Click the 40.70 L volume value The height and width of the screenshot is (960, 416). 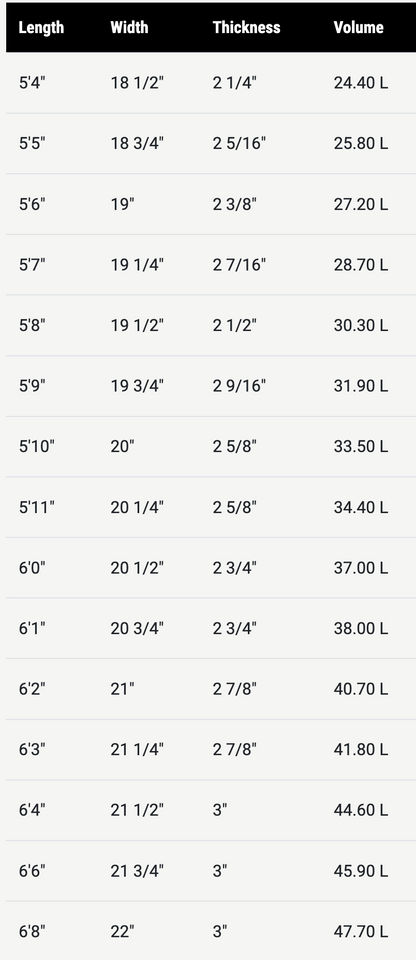360,689
